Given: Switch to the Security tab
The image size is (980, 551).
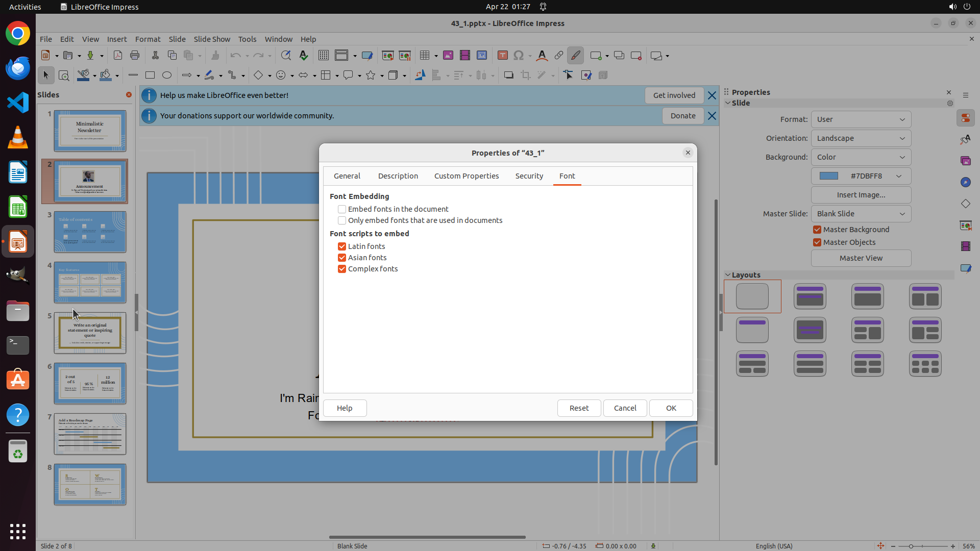Looking at the screenshot, I should pyautogui.click(x=529, y=176).
